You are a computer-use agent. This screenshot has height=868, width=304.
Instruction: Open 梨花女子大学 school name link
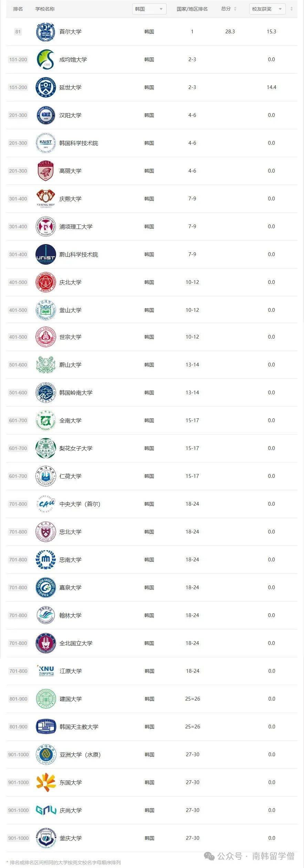pyautogui.click(x=76, y=448)
